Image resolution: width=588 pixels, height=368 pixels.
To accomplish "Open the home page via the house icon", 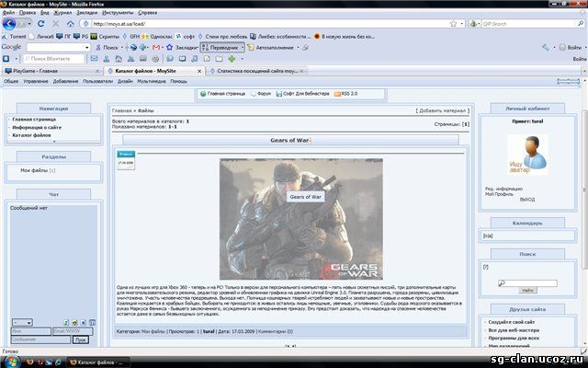I will [x=71, y=24].
